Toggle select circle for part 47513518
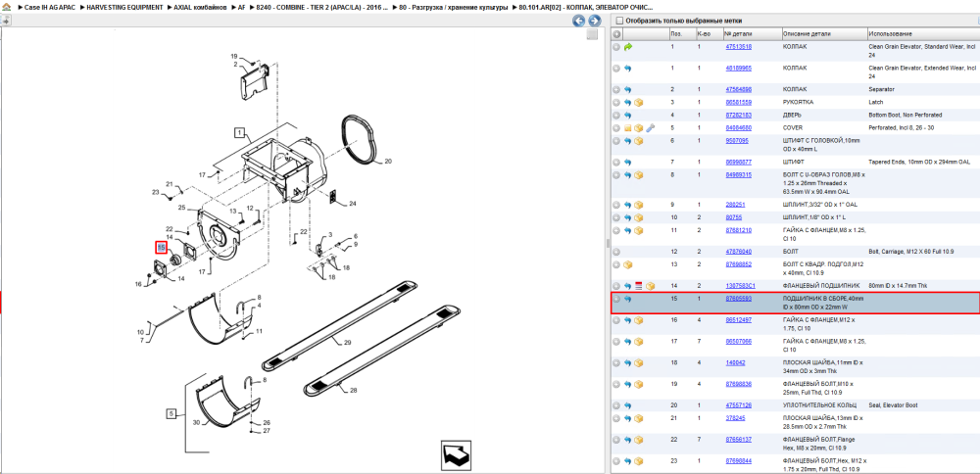 pos(616,47)
